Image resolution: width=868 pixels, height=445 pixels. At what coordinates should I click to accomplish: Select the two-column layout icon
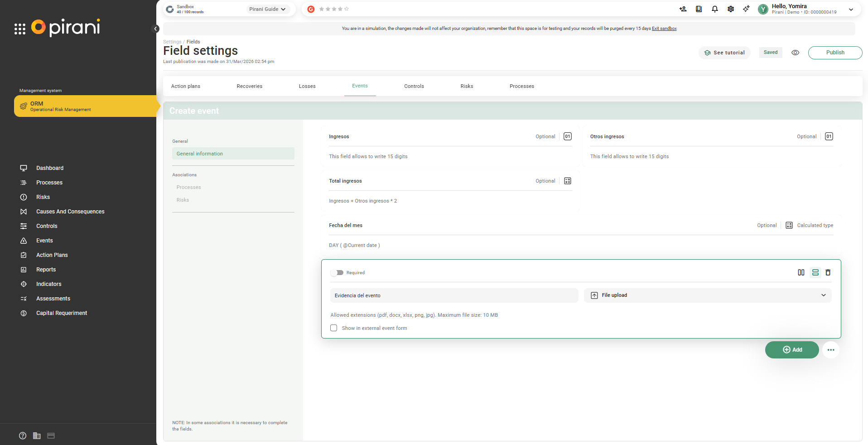[801, 272]
